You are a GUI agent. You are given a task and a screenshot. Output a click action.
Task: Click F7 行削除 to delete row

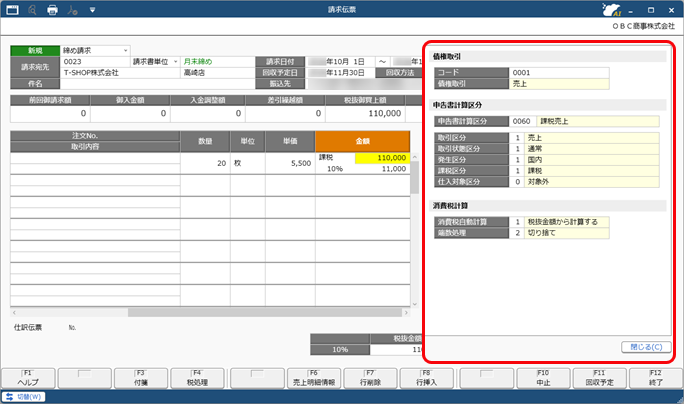(370, 378)
